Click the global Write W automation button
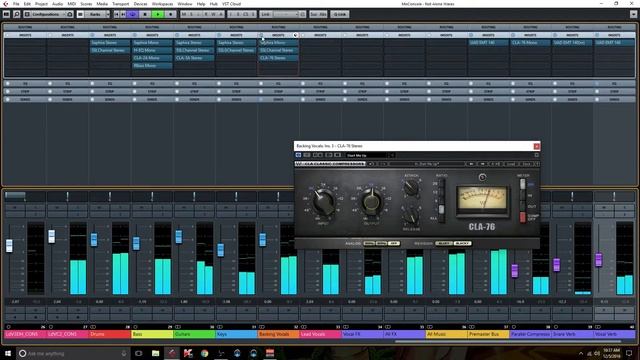640x360 pixels. pos(213,14)
